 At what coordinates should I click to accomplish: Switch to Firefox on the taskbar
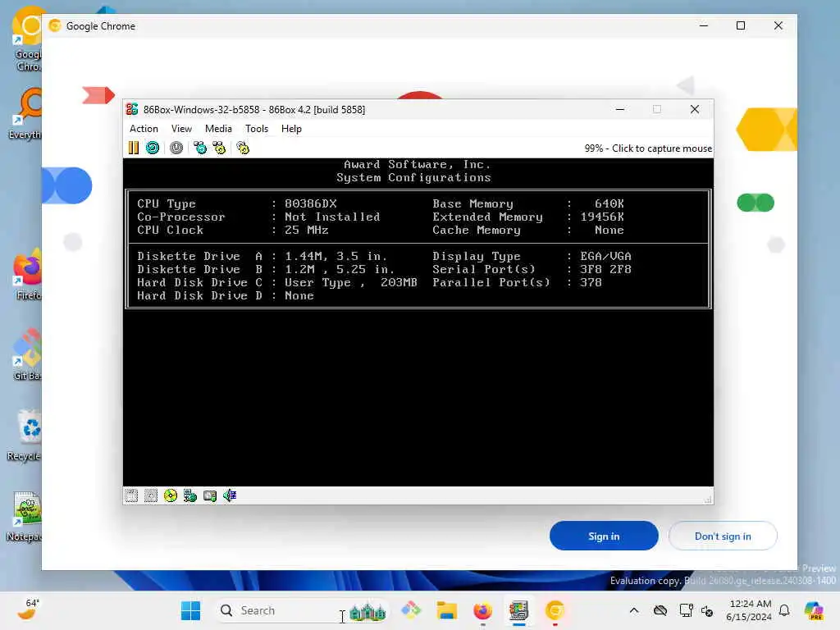pos(482,610)
